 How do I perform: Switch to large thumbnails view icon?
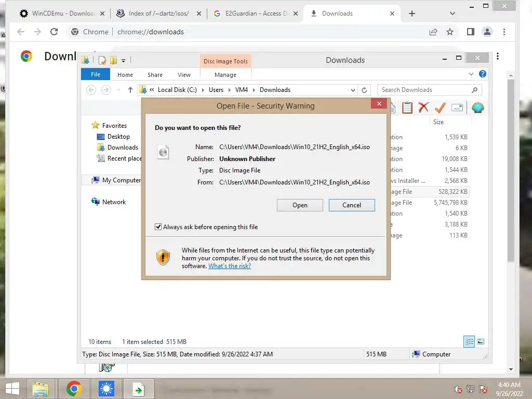tap(481, 342)
